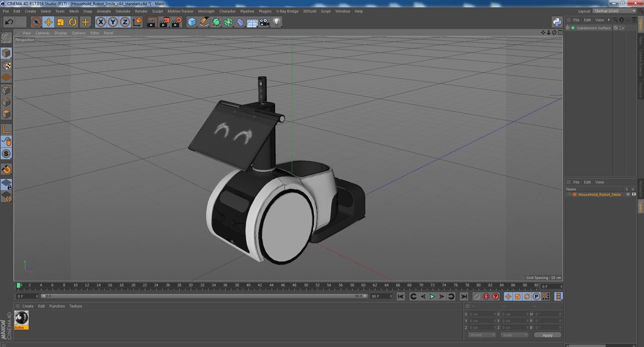Open the Scale mode dropdown
644x347 pixels.
514,335
